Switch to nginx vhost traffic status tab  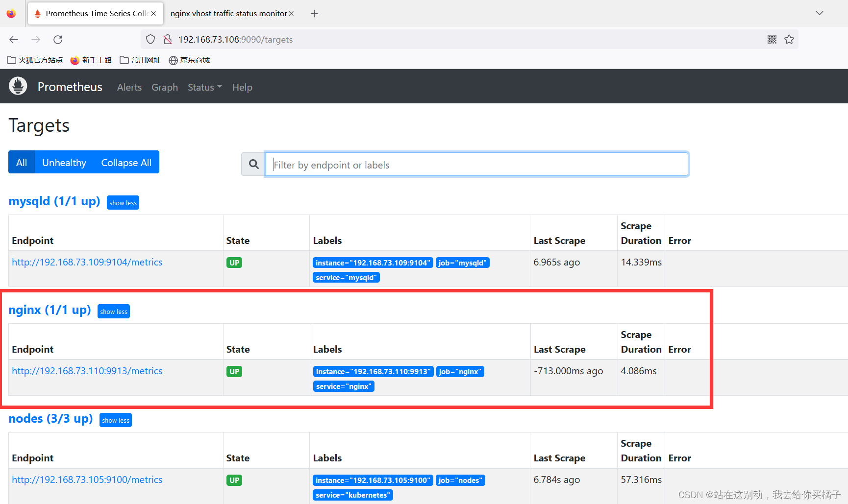[x=228, y=14]
